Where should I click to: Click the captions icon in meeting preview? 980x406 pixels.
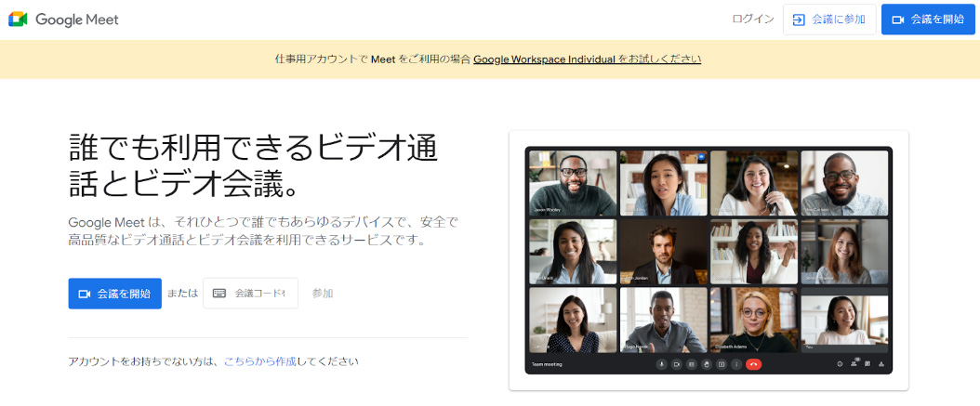[x=691, y=364]
